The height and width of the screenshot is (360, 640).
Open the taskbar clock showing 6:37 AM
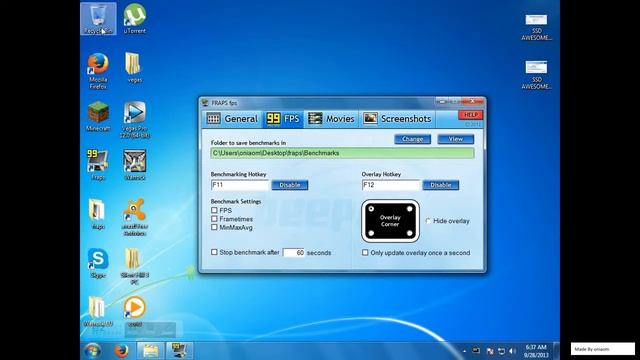click(536, 351)
